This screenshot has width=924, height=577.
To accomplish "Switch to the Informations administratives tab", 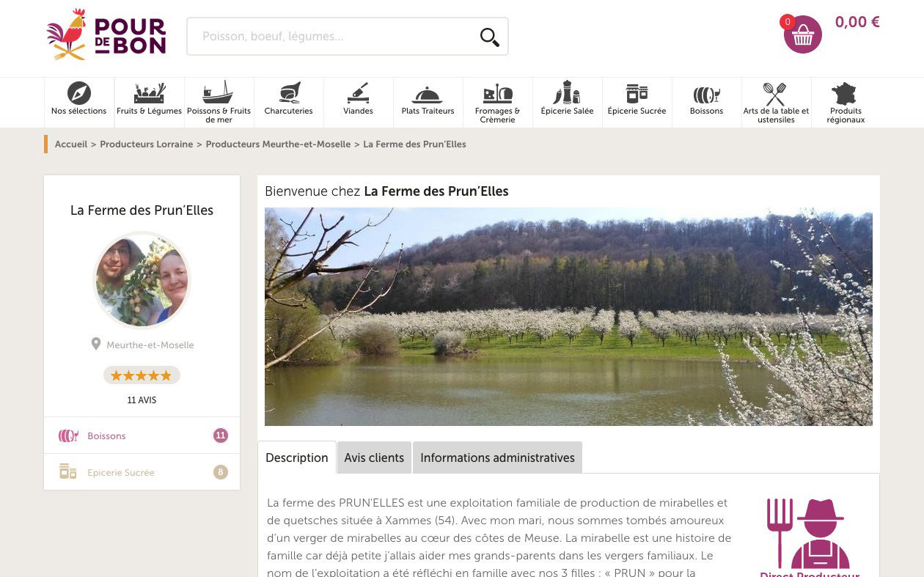I will point(497,457).
